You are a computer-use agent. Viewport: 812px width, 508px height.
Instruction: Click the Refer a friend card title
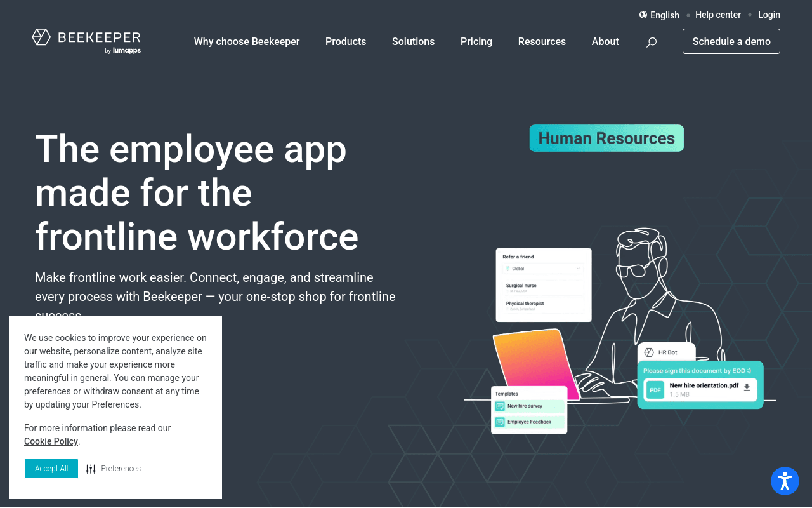tap(518, 257)
